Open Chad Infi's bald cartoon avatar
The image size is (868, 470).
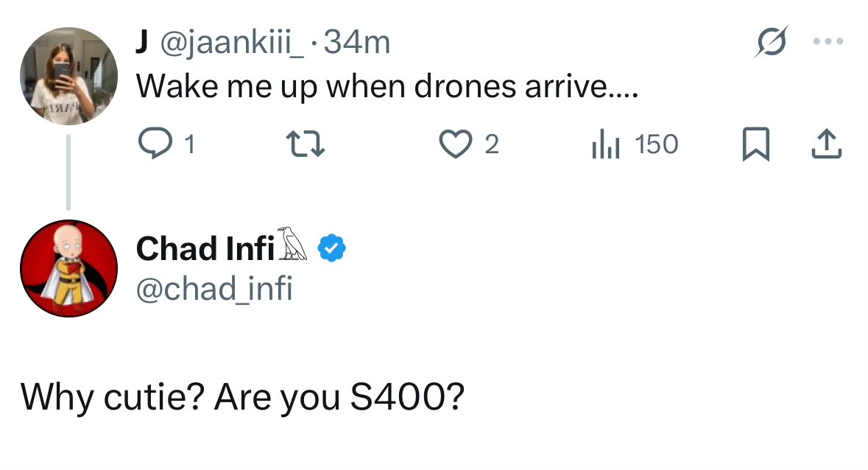point(68,268)
